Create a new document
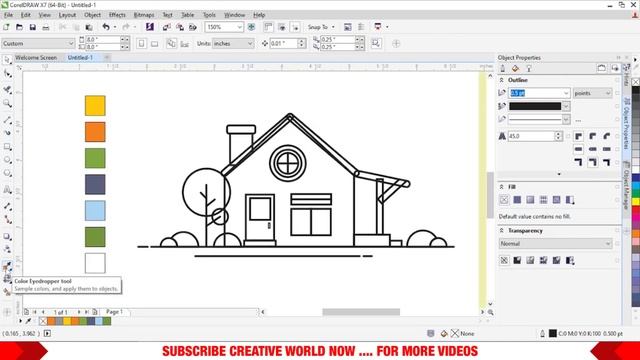The width and height of the screenshot is (640, 360). (x=6, y=27)
